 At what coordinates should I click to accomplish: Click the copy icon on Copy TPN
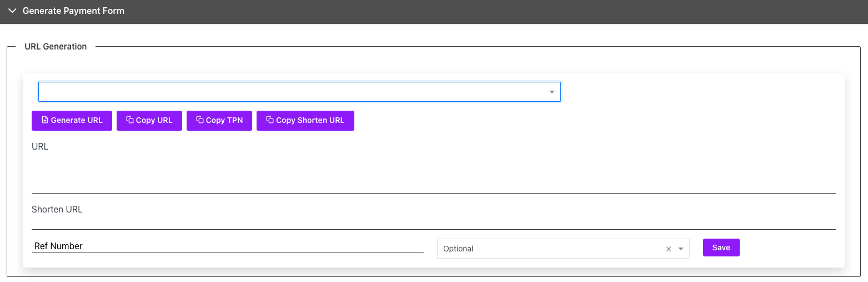(200, 120)
